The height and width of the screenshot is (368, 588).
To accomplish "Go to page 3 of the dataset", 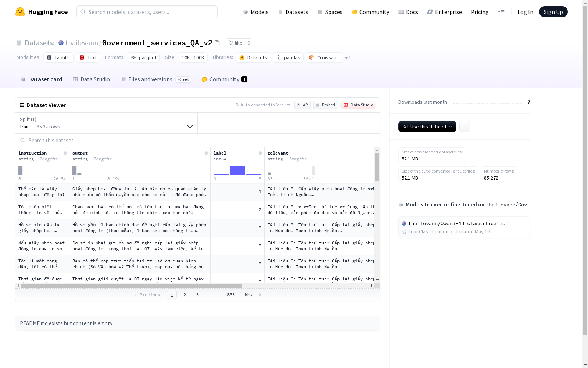I will [197, 295].
